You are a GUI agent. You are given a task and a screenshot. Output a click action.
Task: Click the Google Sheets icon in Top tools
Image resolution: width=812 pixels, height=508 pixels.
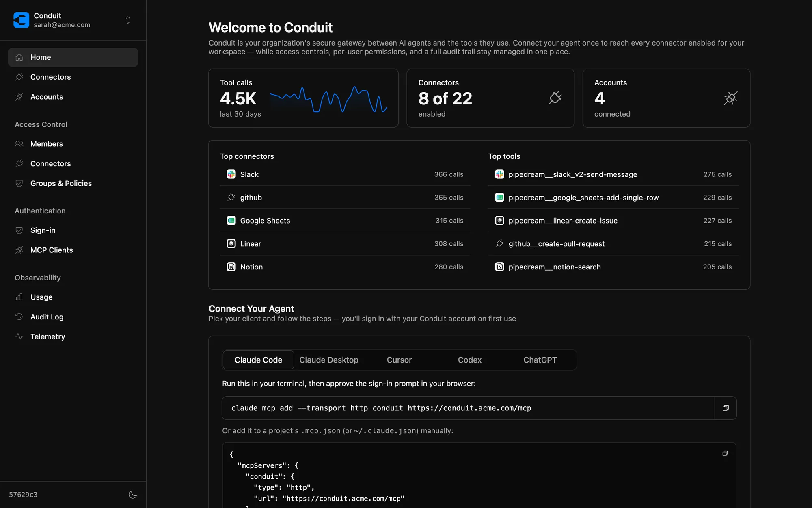click(499, 198)
